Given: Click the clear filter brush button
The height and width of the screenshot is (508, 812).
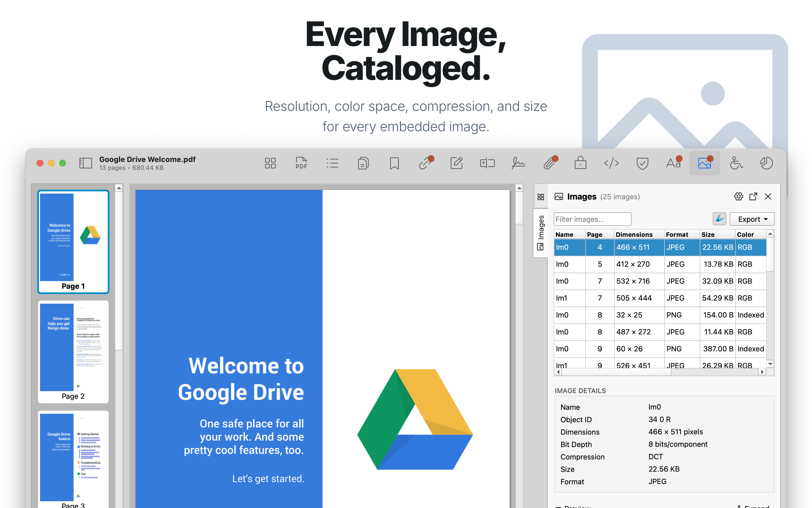Looking at the screenshot, I should click(720, 219).
